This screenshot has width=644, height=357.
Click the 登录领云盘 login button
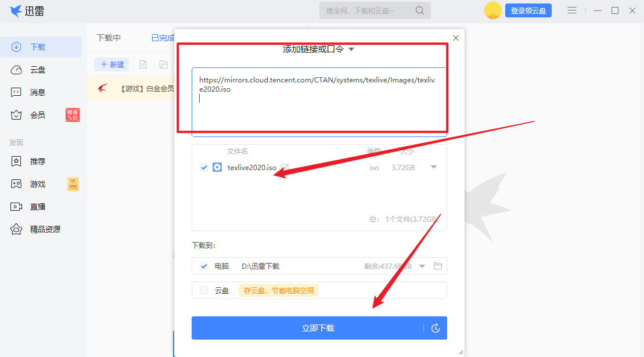click(528, 10)
